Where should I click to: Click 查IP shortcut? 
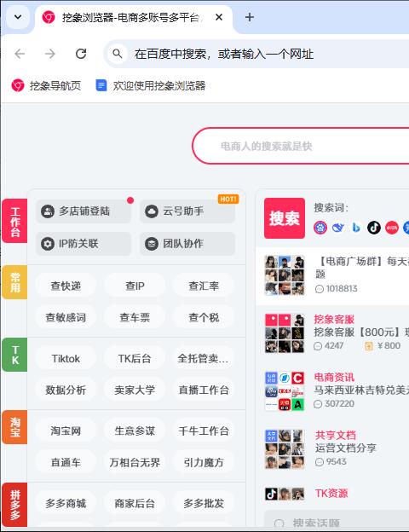point(135,286)
